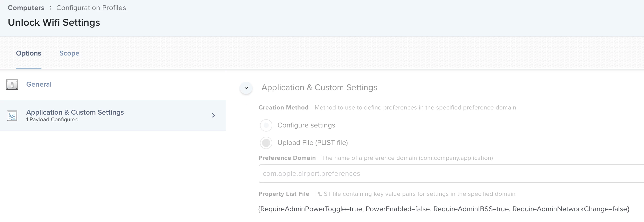The height and width of the screenshot is (222, 644).
Task: Click the Property List File label
Action: (284, 194)
